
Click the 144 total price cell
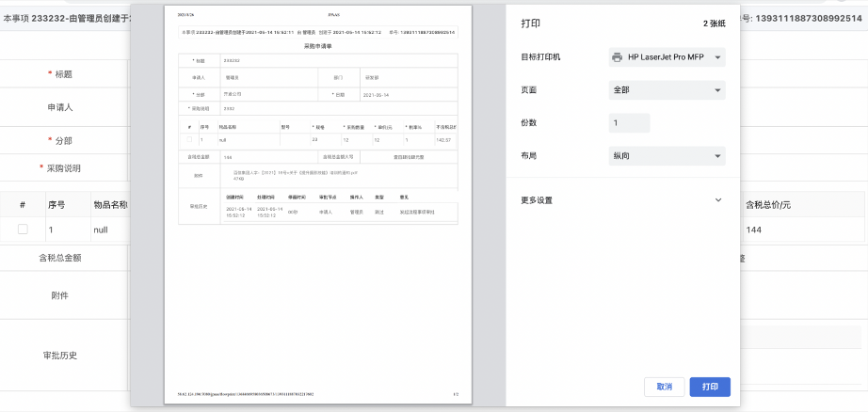tap(753, 230)
